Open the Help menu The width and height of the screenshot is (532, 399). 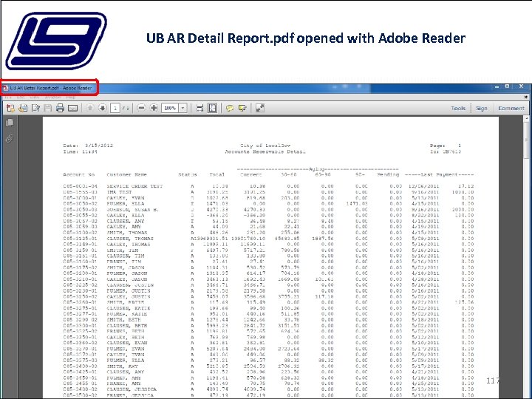71,98
